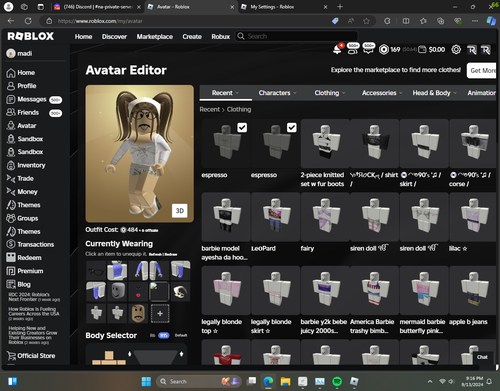This screenshot has height=391, width=500.
Task: Click the Recent breadcrumb link
Action: pos(210,109)
